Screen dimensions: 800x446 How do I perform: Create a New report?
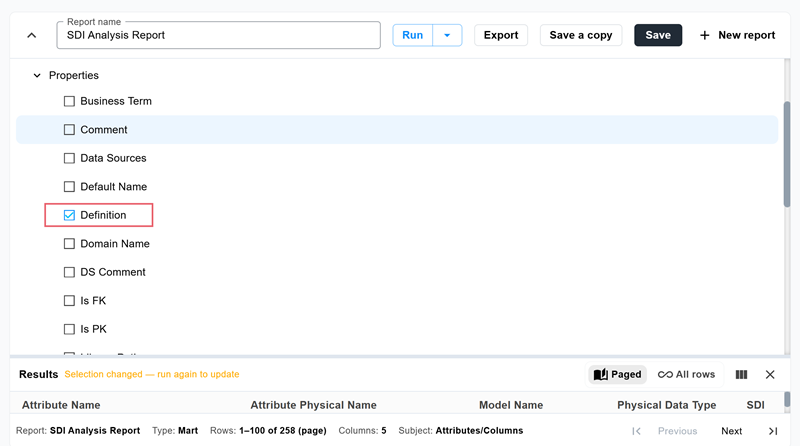coord(737,35)
